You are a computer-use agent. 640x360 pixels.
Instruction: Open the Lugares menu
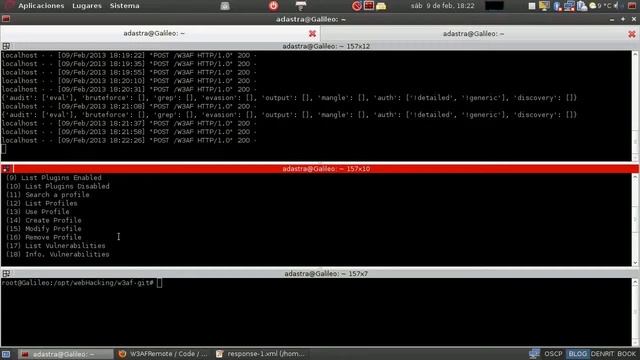click(x=87, y=6)
